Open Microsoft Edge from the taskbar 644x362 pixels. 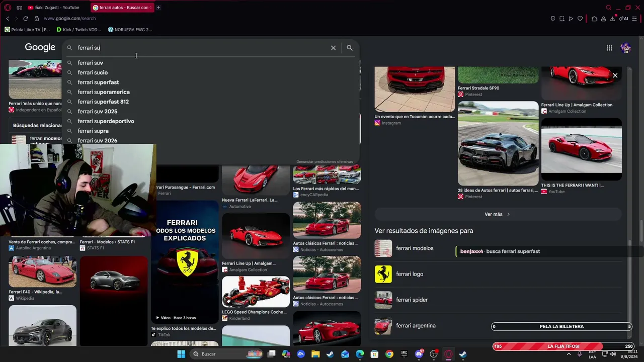tap(360, 354)
